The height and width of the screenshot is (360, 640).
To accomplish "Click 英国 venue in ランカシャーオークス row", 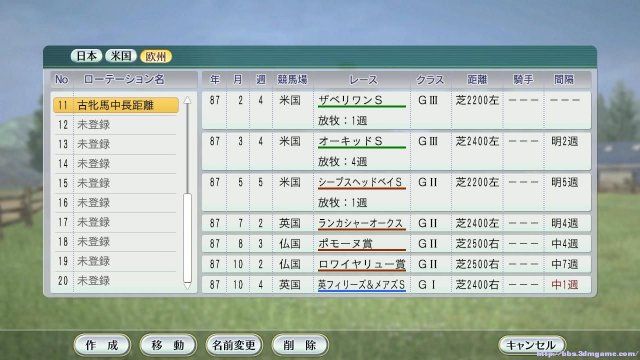I will [x=290, y=223].
